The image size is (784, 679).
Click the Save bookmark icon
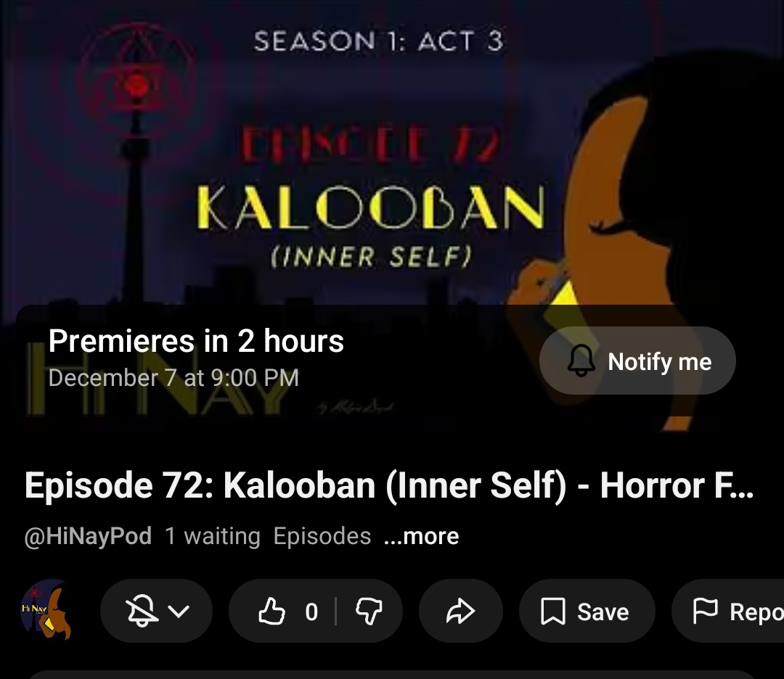553,612
